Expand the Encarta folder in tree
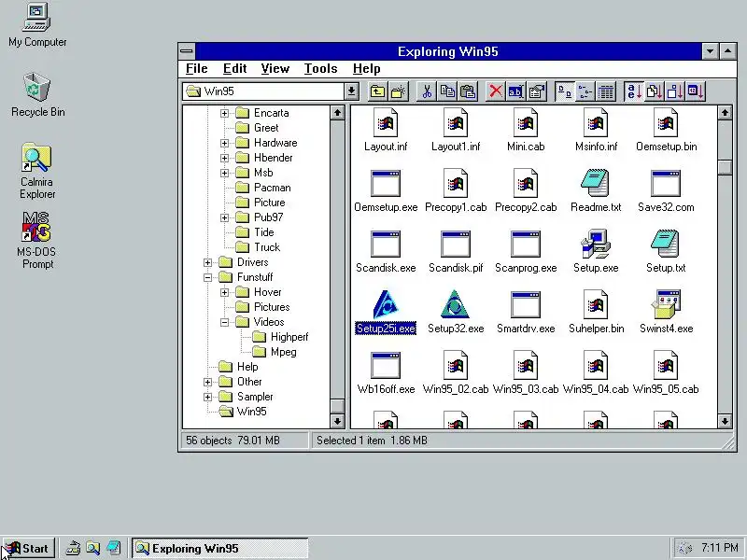 (x=224, y=113)
